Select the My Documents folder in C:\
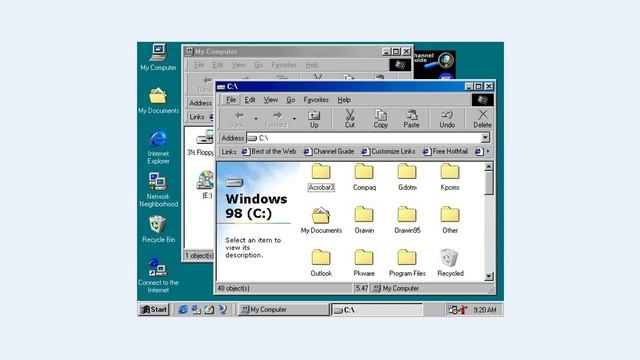Screen dimensions: 640x360 (321, 220)
